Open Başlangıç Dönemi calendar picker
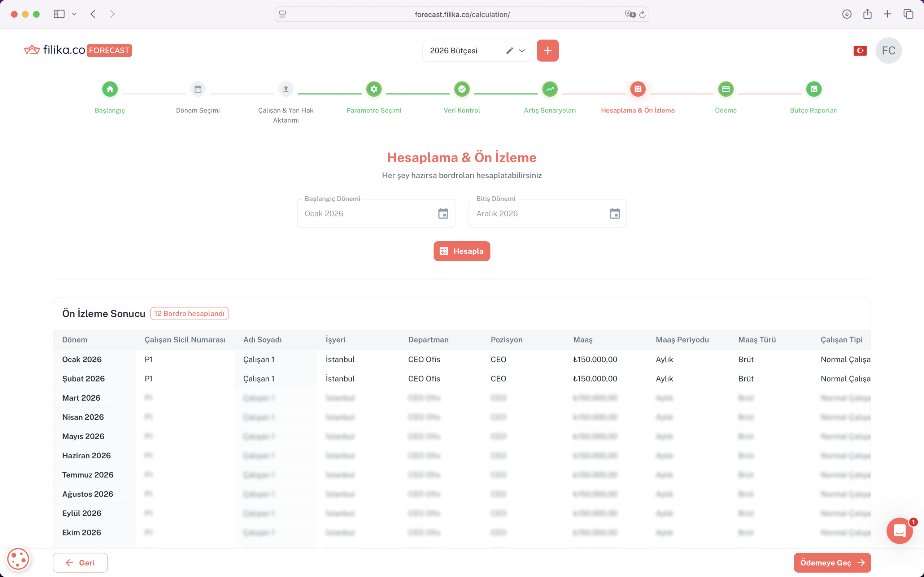The image size is (924, 577). tap(443, 213)
